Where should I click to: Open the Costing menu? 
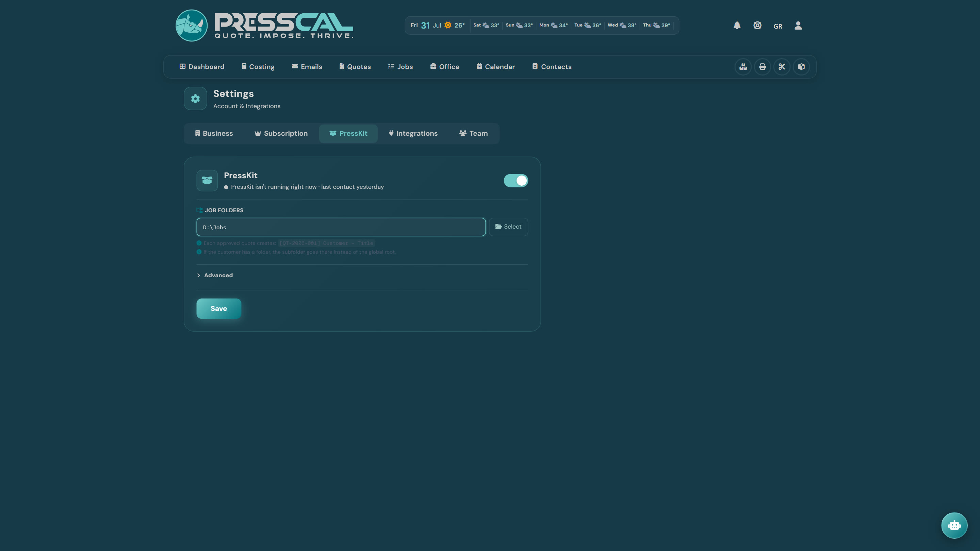[x=258, y=67]
